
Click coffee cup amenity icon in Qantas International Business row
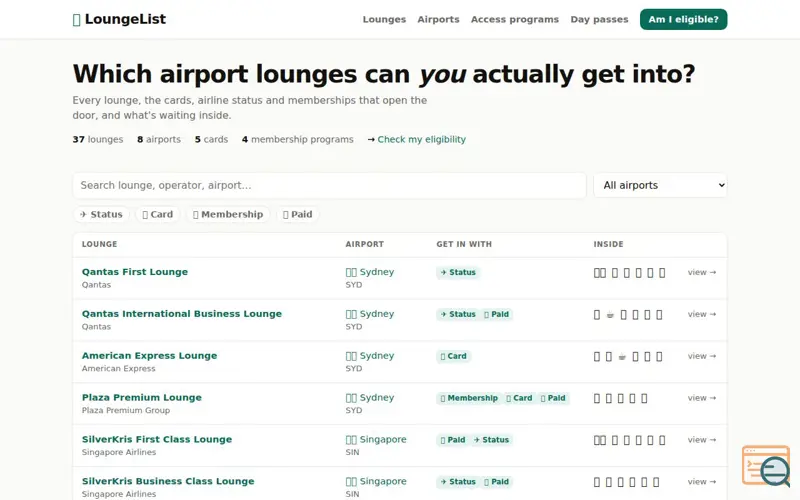(x=610, y=315)
